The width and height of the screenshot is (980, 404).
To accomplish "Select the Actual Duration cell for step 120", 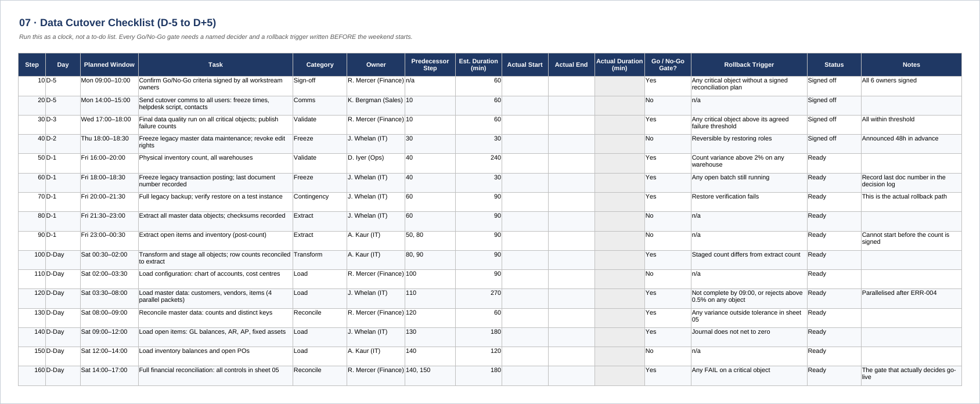I will 619,298.
